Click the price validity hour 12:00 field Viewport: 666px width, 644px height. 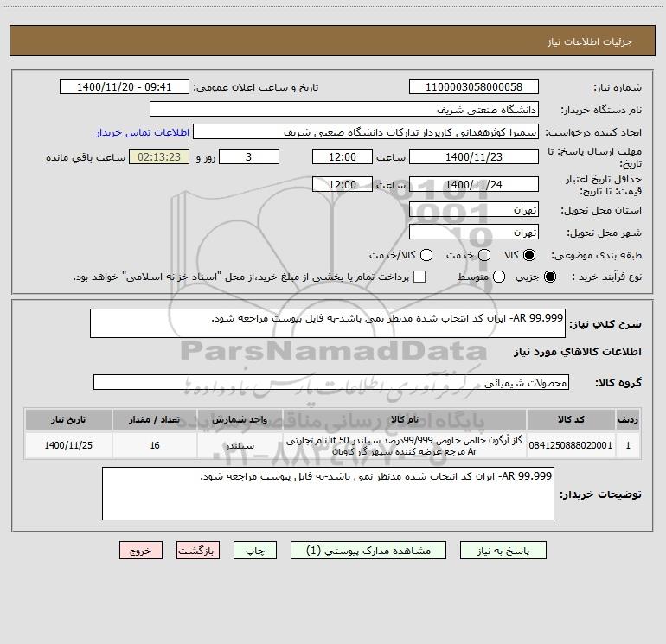(x=343, y=184)
